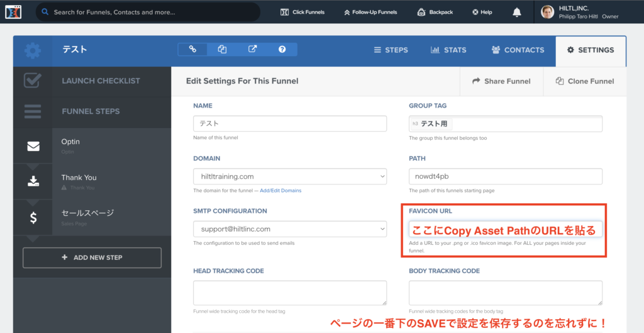The image size is (644, 333).
Task: Click the Optin envelope icon
Action: click(x=33, y=146)
